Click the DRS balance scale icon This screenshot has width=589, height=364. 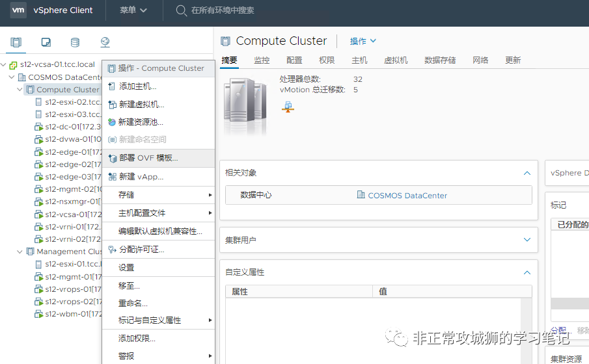288,107
